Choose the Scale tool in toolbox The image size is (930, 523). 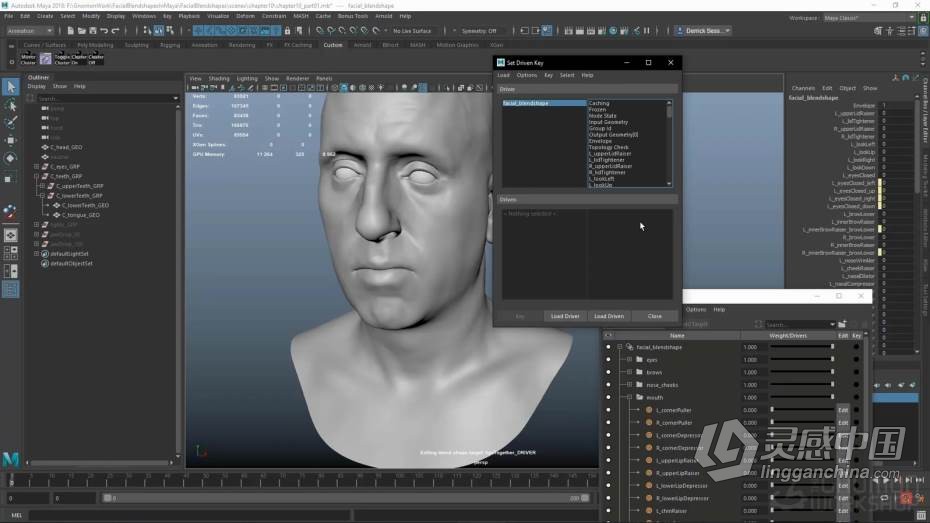tap(11, 178)
